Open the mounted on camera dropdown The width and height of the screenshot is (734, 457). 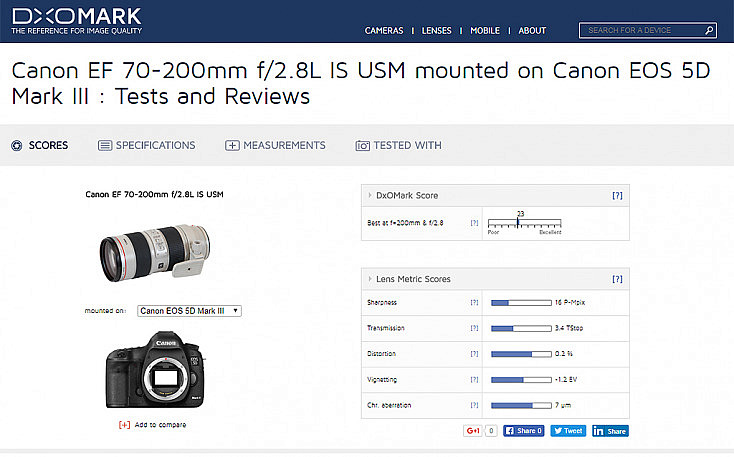point(189,311)
